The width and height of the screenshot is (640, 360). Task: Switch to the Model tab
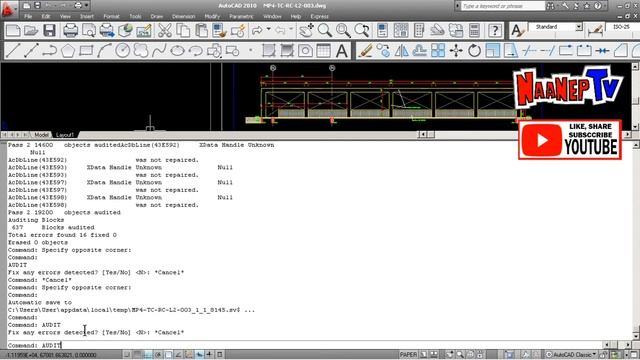coord(41,135)
